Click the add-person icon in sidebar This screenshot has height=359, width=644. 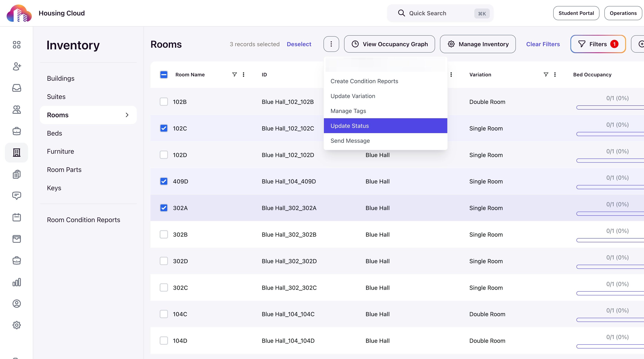pyautogui.click(x=16, y=66)
